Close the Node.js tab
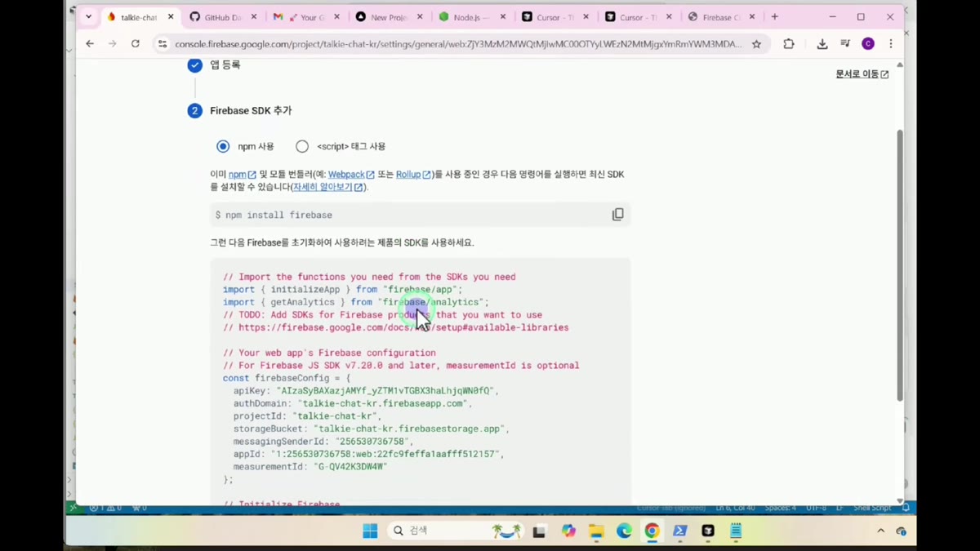The image size is (980, 551). [x=503, y=17]
